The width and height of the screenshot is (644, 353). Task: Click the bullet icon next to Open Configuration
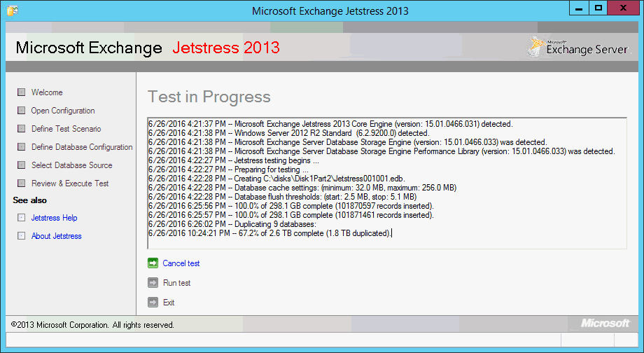22,111
